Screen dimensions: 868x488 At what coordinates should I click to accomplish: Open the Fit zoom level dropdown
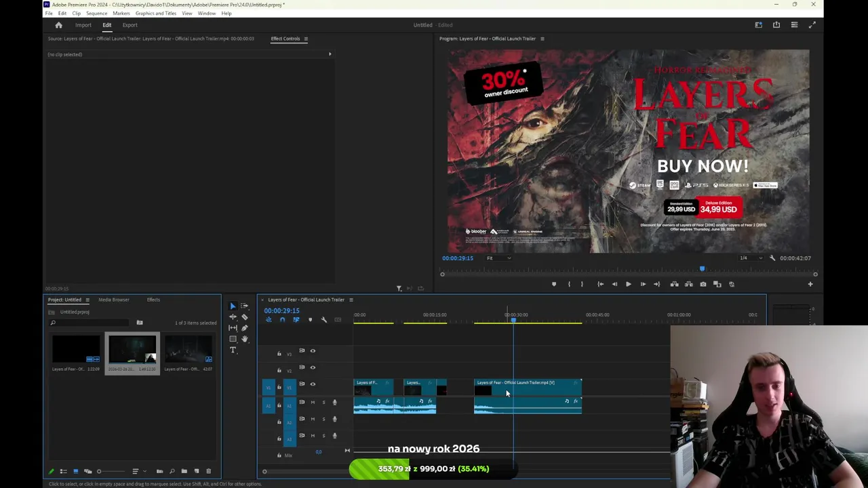[498, 258]
